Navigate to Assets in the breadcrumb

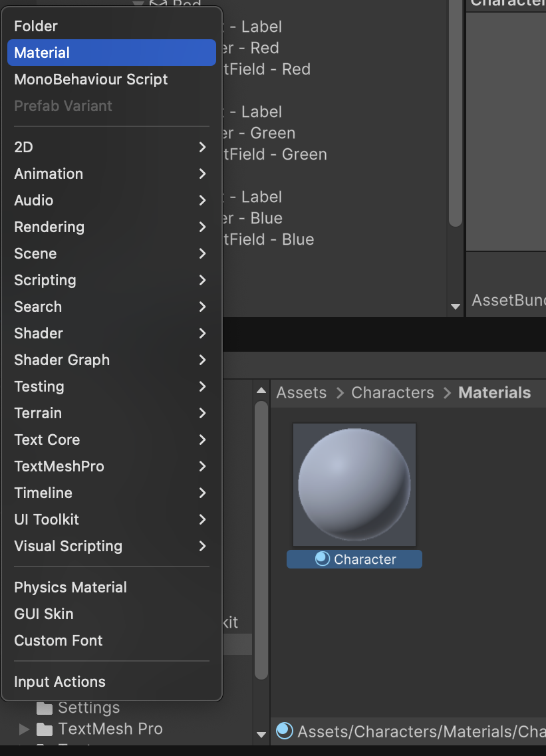pos(301,393)
